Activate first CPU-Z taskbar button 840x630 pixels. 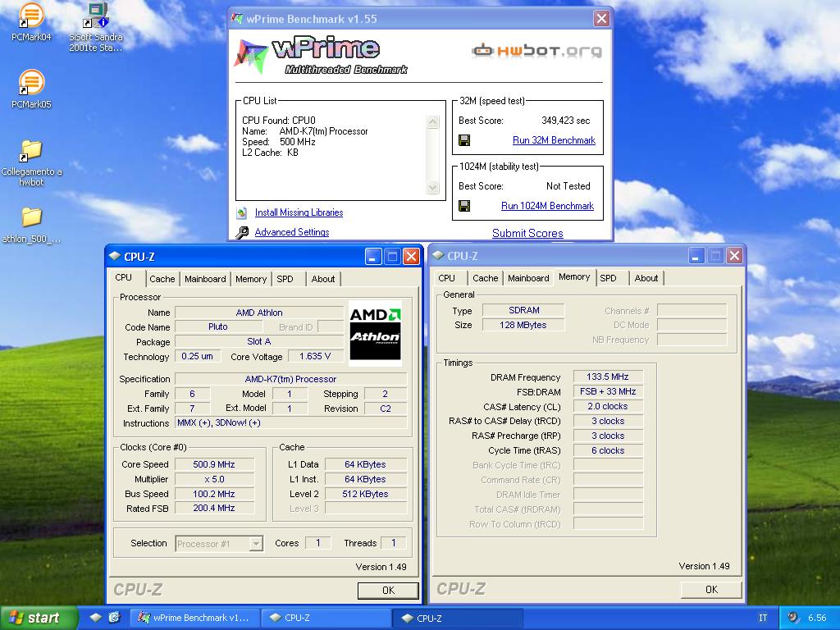326,618
